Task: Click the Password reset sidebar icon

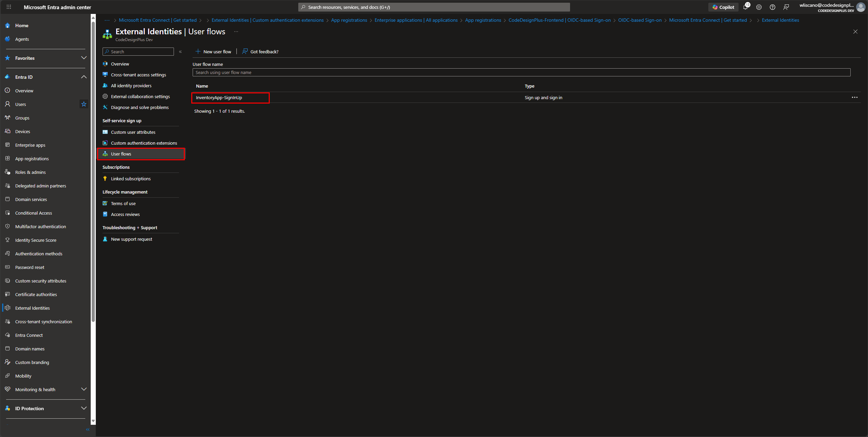Action: 7,267
